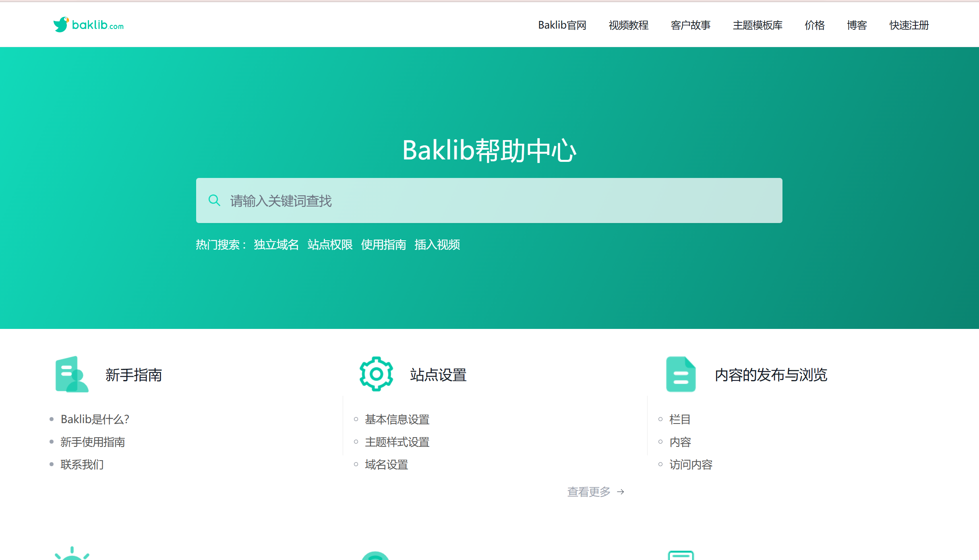Open the 主题样式设置 article
Image resolution: width=979 pixels, height=560 pixels.
[397, 442]
